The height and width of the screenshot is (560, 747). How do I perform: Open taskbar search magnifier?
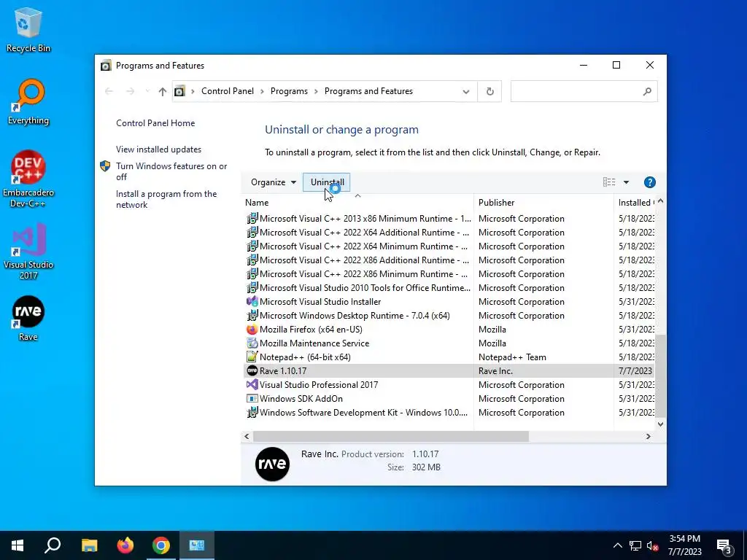tap(53, 545)
